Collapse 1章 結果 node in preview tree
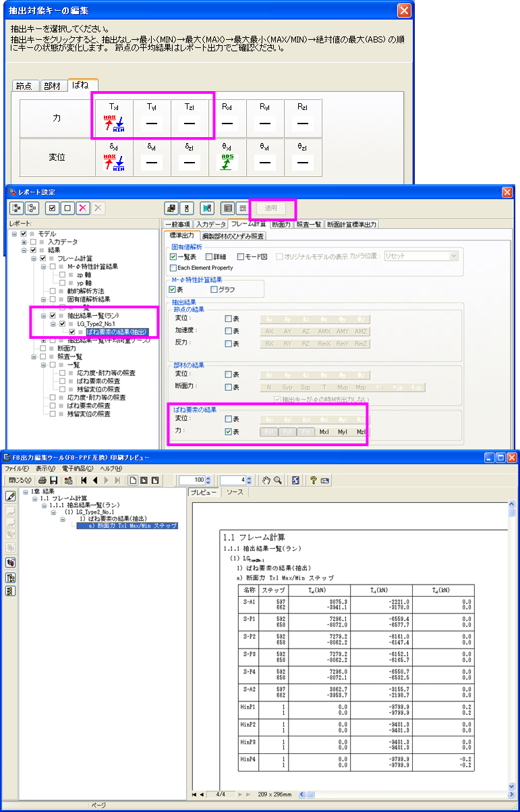 (x=24, y=491)
